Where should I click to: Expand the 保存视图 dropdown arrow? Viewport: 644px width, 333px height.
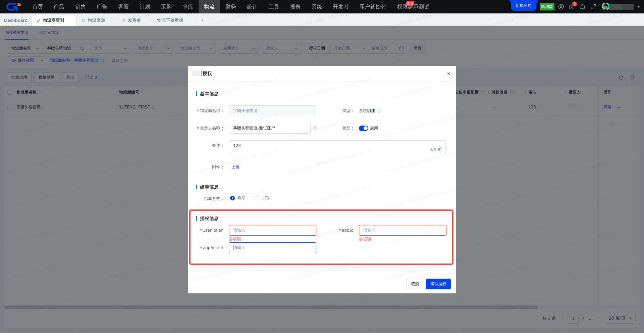42,60
